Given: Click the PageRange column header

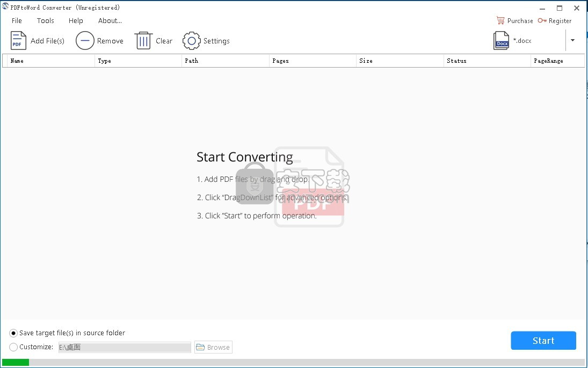Looking at the screenshot, I should [557, 61].
